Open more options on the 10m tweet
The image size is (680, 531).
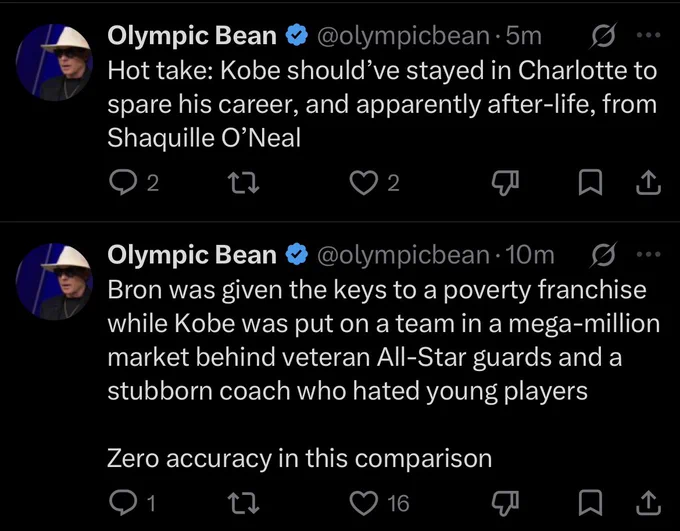pos(648,254)
